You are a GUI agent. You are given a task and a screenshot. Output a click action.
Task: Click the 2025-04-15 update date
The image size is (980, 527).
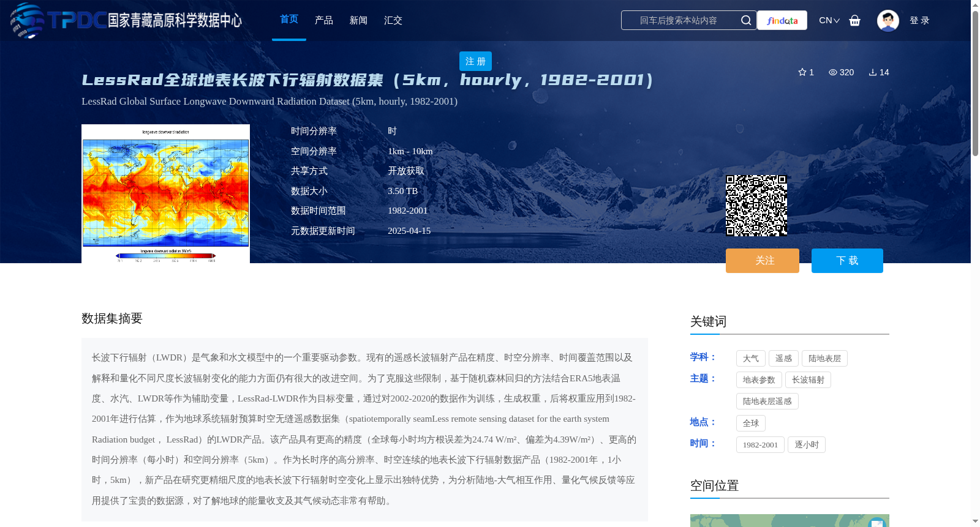[409, 231]
